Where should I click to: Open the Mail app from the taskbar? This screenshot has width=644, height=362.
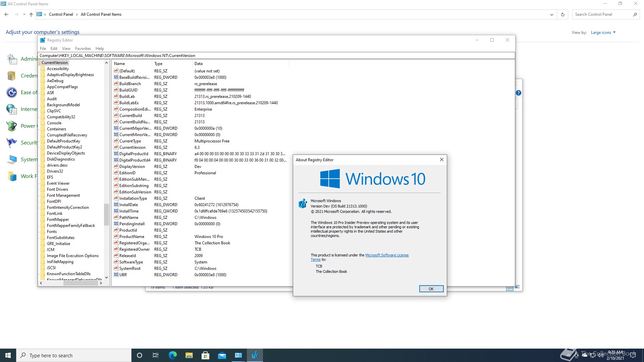point(222,355)
